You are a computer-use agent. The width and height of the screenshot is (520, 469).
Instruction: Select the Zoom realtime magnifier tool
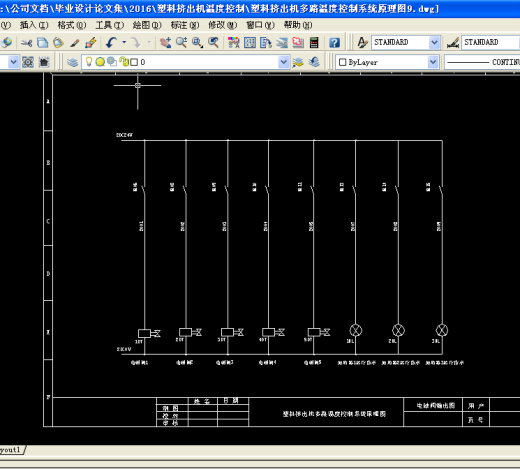click(x=181, y=43)
